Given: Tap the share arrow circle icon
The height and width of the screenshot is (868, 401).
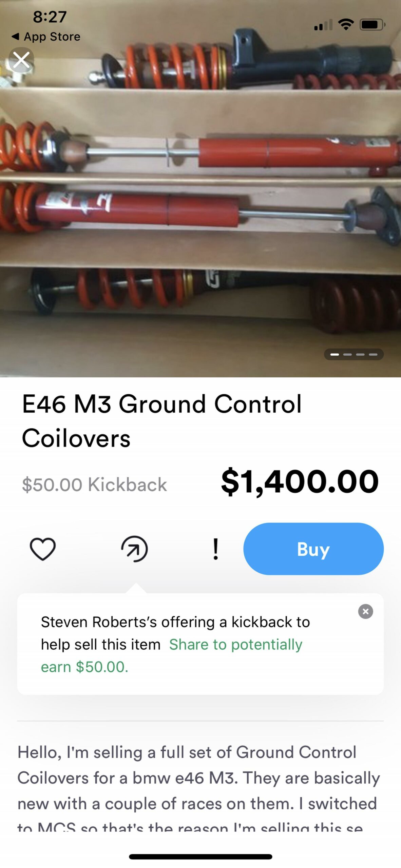Looking at the screenshot, I should click(x=134, y=549).
